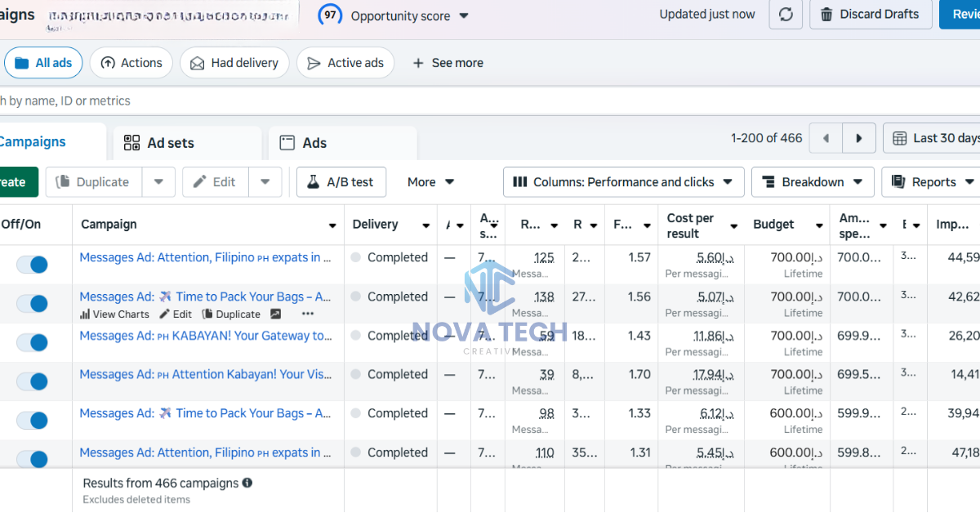Open the Opportunity score circle 97
Viewport: 980px width, 513px height.
(x=330, y=15)
